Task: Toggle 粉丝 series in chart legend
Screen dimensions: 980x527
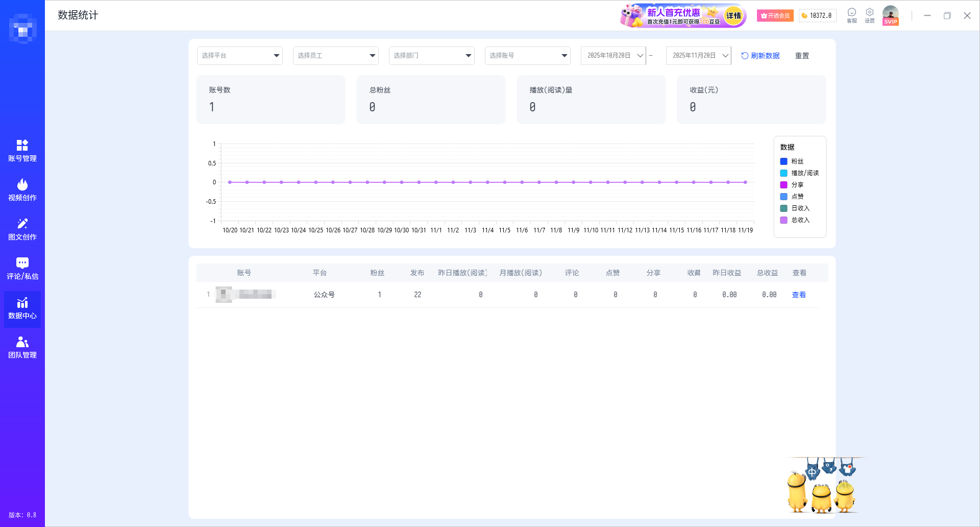Action: pos(797,161)
